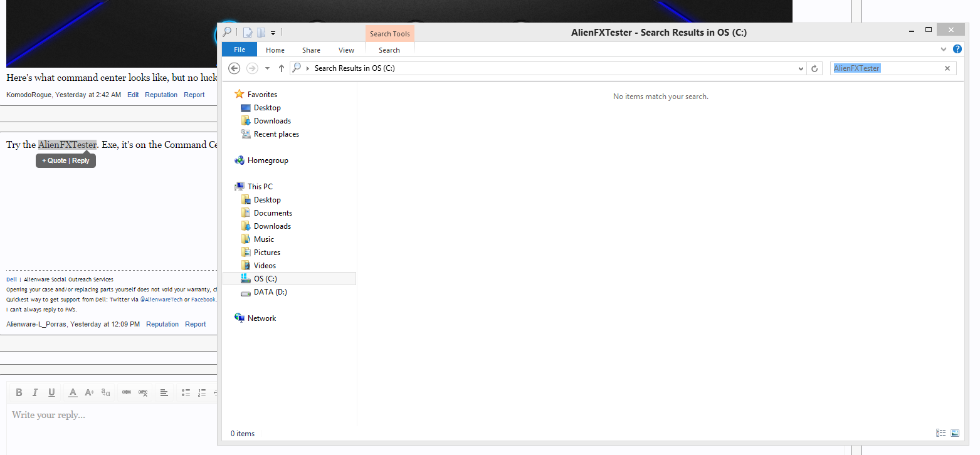Open Videos folder under This PC
980x455 pixels.
(x=265, y=266)
